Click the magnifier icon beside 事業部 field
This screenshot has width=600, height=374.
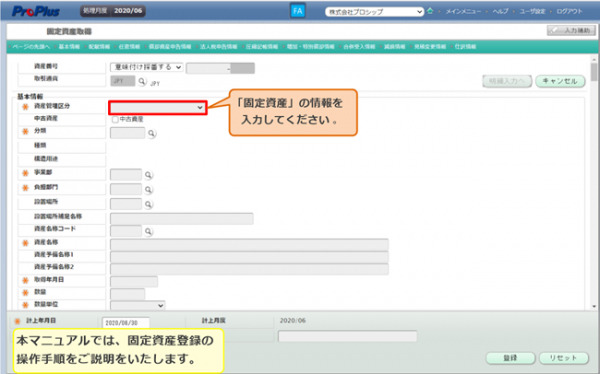pos(148,175)
